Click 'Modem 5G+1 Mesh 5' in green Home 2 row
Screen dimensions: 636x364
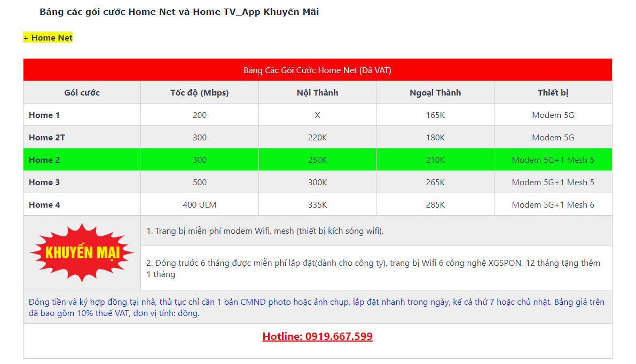[553, 160]
